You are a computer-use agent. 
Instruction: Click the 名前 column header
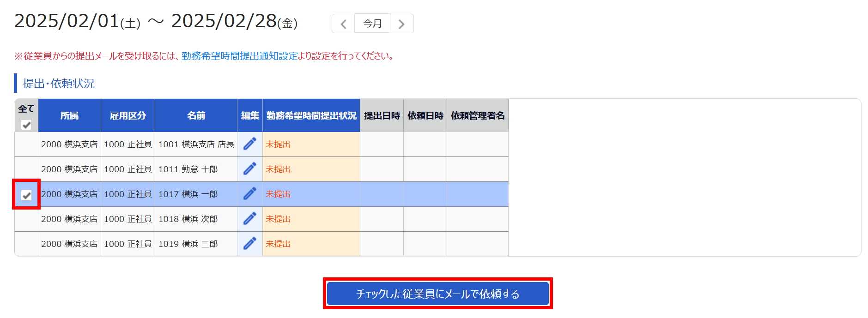[196, 115]
